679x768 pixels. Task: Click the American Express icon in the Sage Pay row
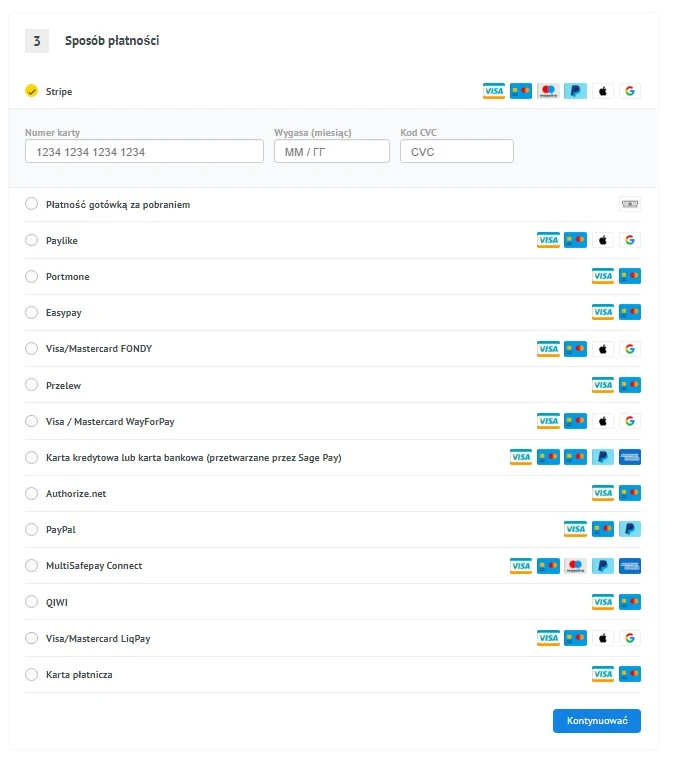[x=629, y=457]
